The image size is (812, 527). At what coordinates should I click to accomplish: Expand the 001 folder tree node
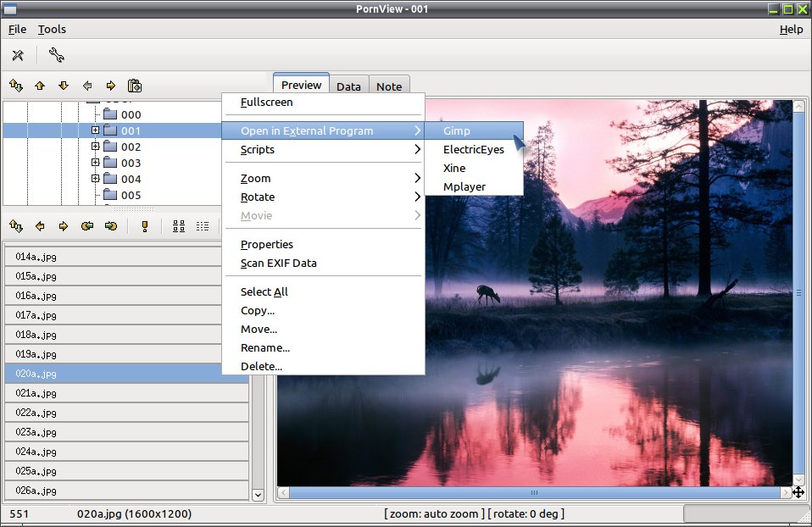95,130
